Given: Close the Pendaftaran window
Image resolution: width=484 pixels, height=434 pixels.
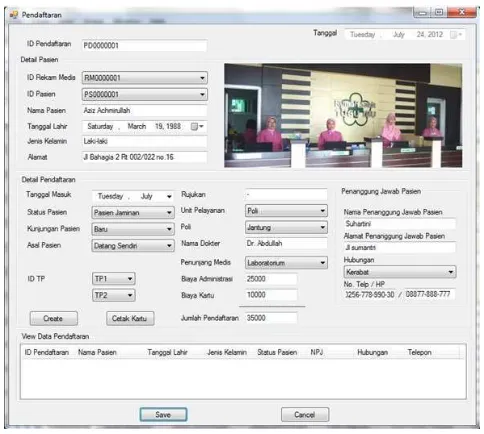Looking at the screenshot, I should (462, 12).
